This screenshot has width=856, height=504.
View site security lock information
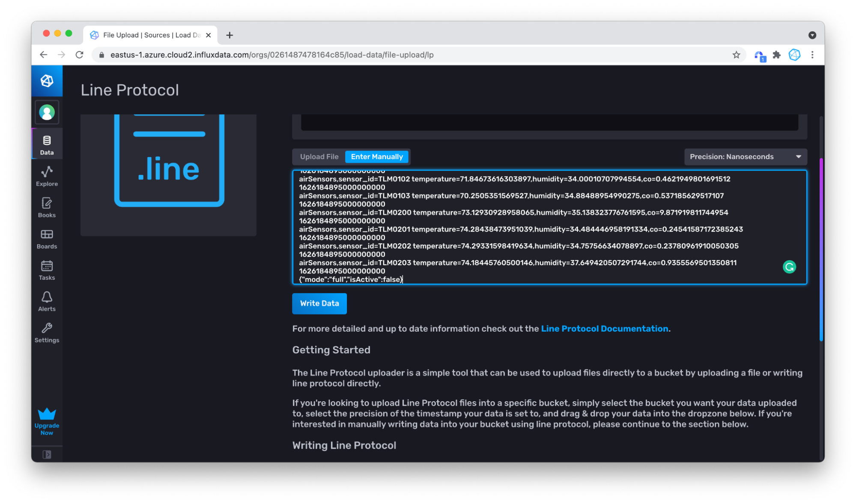pyautogui.click(x=101, y=55)
